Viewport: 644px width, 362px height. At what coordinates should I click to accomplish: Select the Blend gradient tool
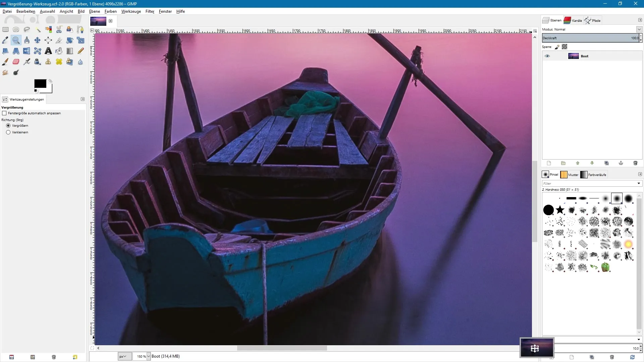(70, 51)
